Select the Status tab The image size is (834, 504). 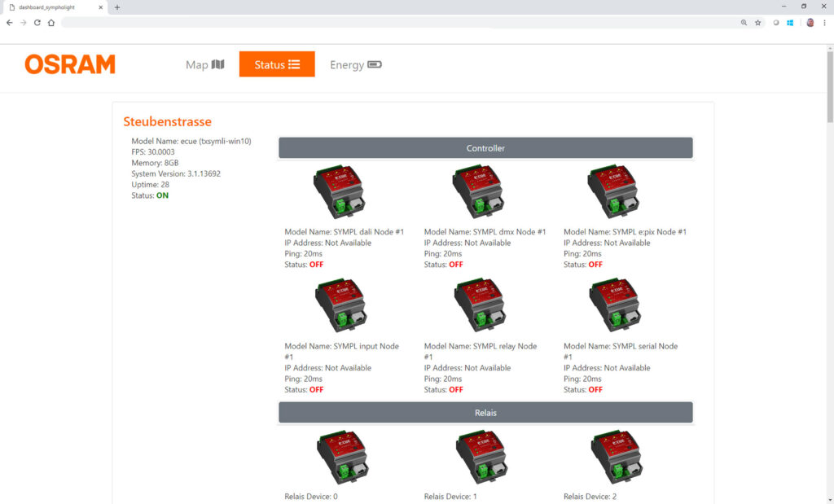277,64
